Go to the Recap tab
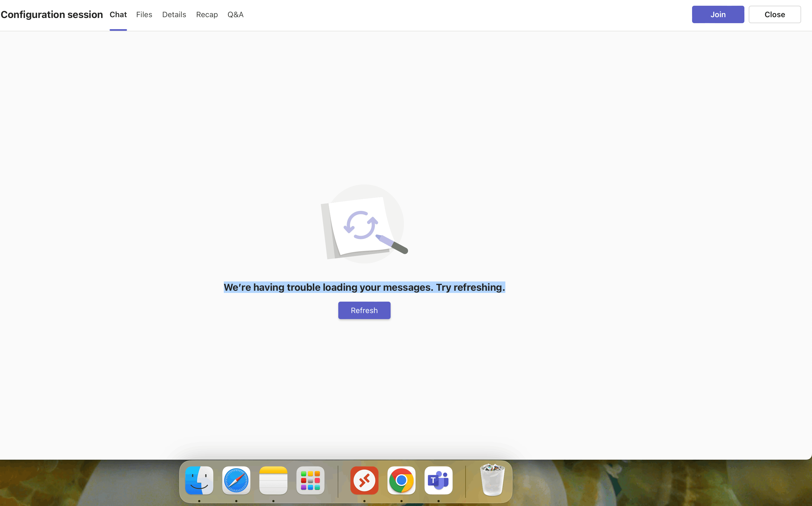The width and height of the screenshot is (812, 506). pyautogui.click(x=207, y=15)
